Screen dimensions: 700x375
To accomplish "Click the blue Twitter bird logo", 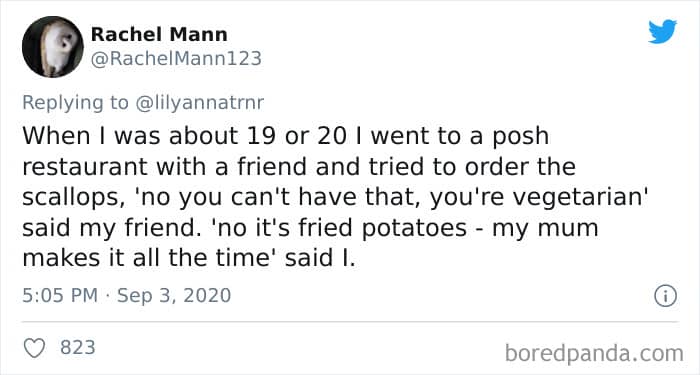I will click(x=662, y=32).
